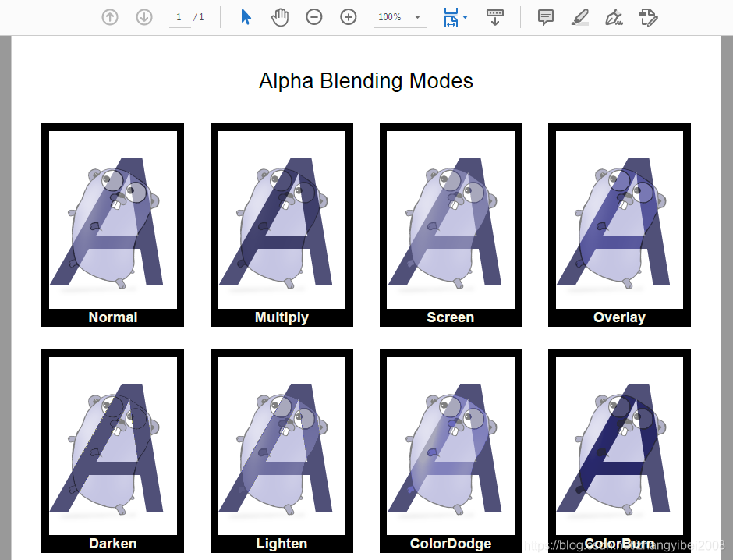Click the total page count '/ 1'
Screen dimensions: 733x560
(199, 17)
